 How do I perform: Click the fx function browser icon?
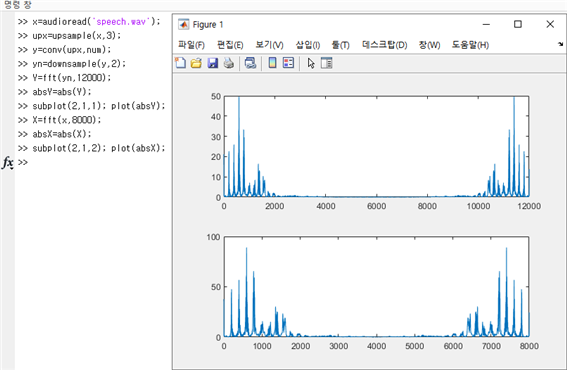coord(8,162)
